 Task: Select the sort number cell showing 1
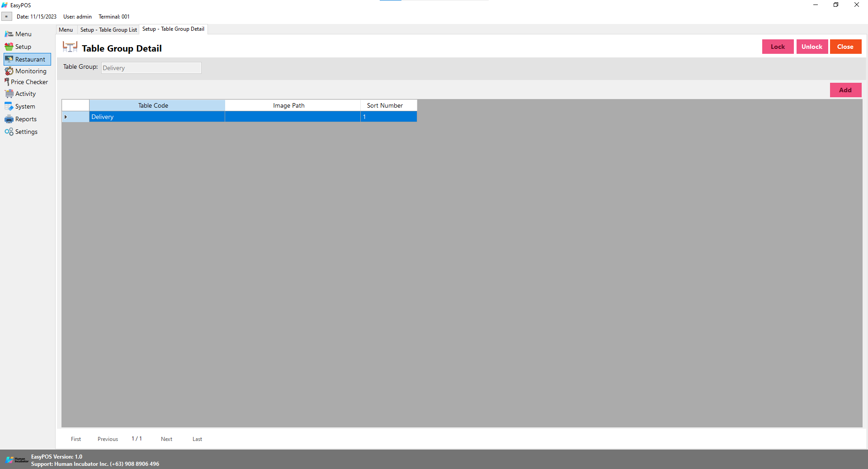(x=388, y=117)
